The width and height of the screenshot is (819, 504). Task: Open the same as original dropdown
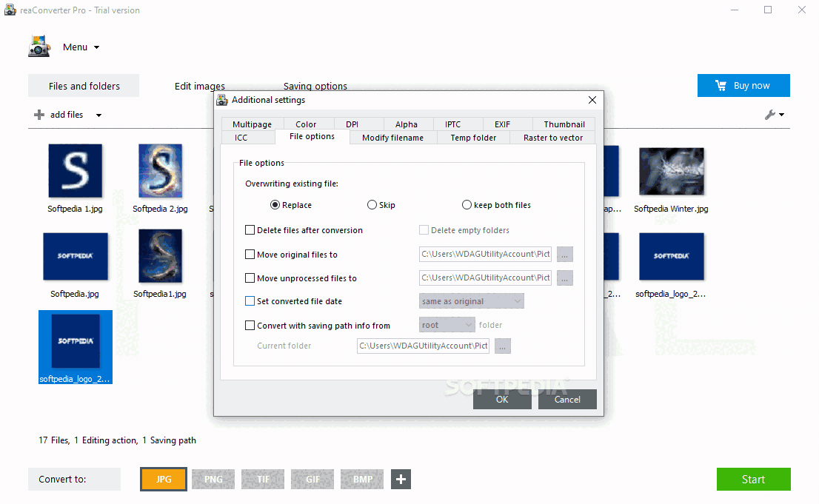click(x=471, y=301)
